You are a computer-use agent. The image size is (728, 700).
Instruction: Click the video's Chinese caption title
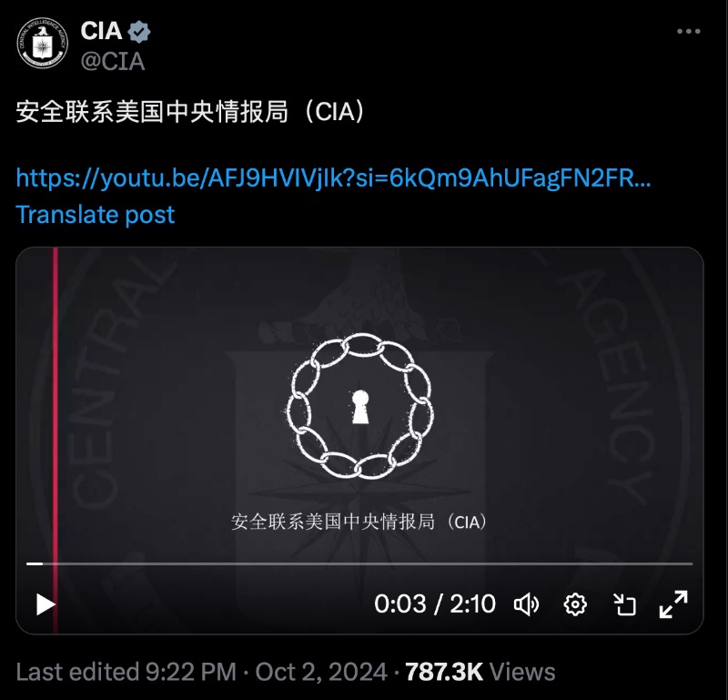[359, 522]
